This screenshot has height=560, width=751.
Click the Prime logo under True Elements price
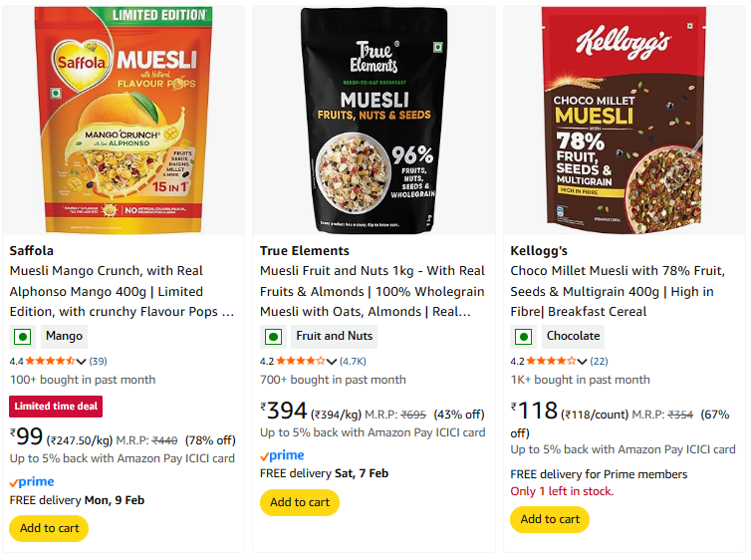pyautogui.click(x=282, y=455)
